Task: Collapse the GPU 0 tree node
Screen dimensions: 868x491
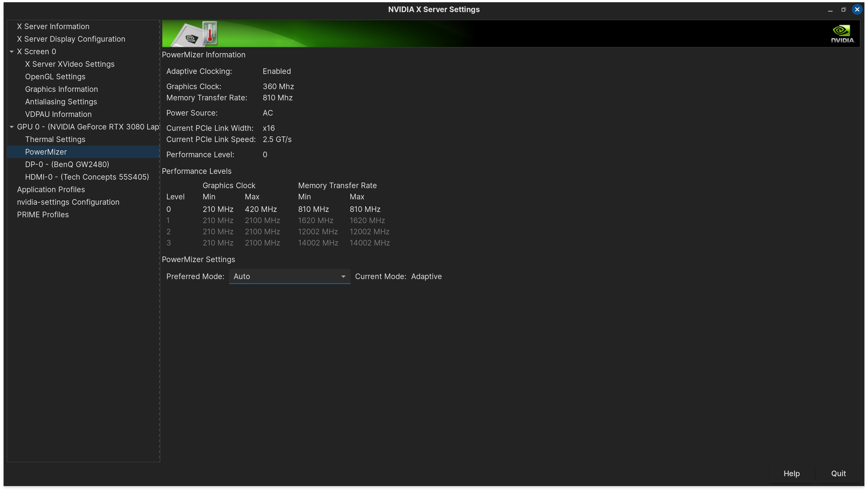Action: coord(11,127)
